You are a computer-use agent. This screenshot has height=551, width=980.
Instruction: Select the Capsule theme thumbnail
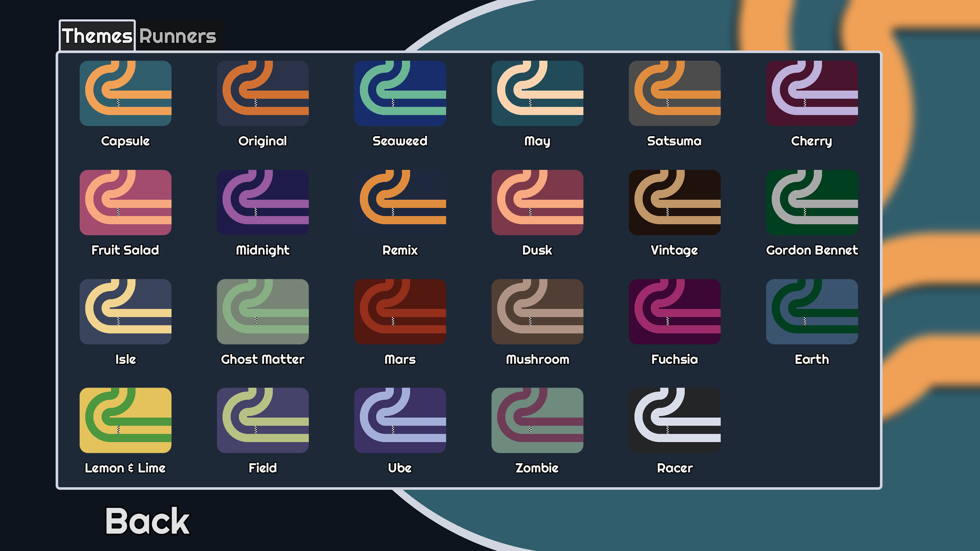point(126,93)
